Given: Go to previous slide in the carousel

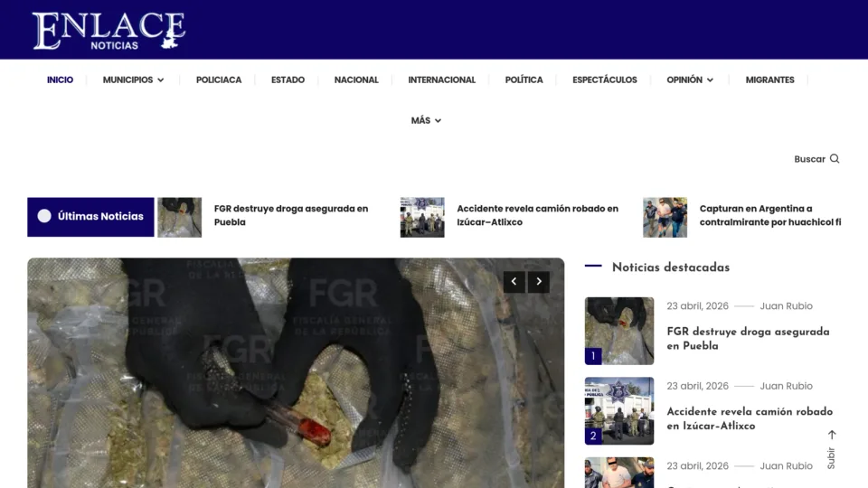Looking at the screenshot, I should click(514, 282).
